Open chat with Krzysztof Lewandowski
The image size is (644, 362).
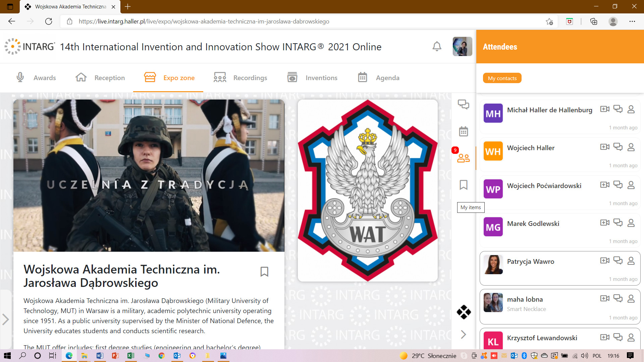tap(618, 337)
